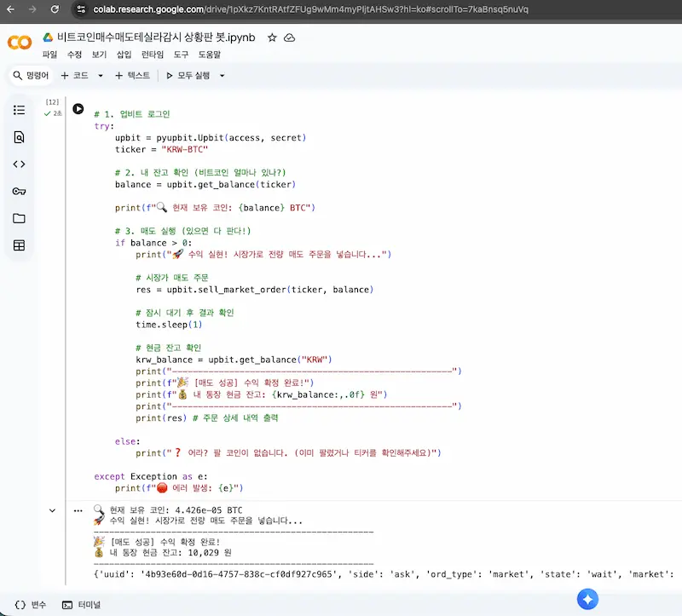The height and width of the screenshot is (616, 682).
Task: Click the if balance > 0: line
Action: click(153, 243)
